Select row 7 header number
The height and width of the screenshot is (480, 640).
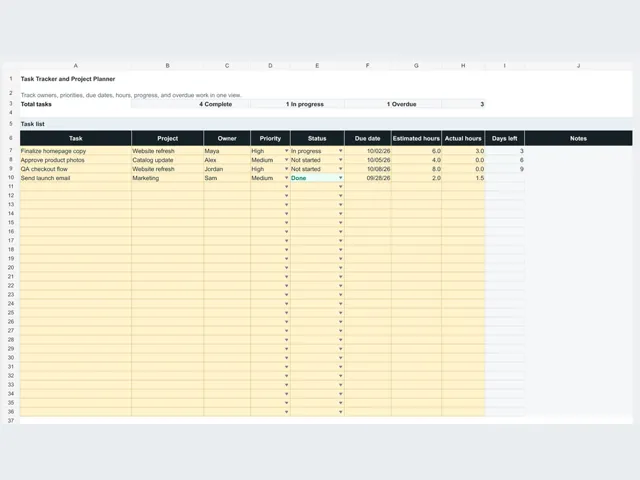click(11, 151)
